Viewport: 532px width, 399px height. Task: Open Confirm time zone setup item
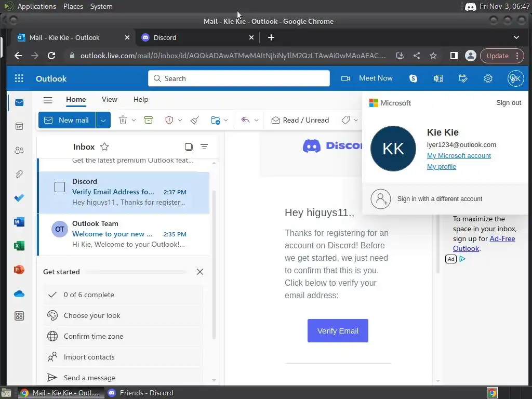click(x=124, y=336)
